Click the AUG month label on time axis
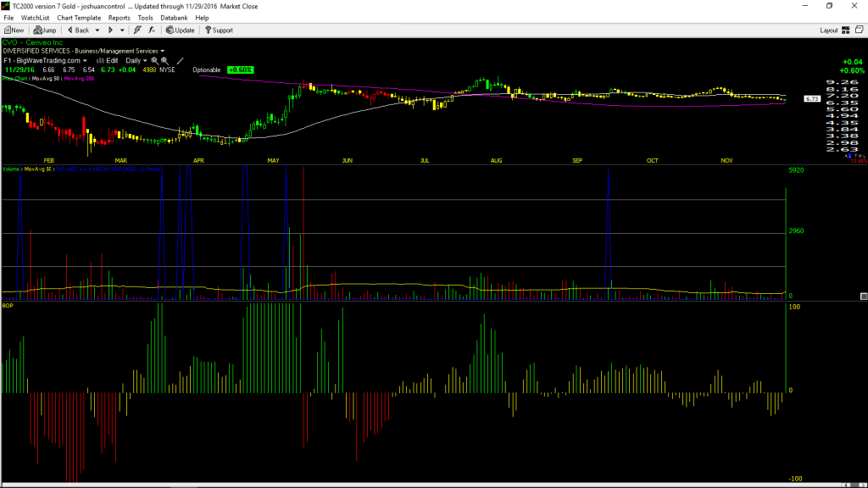868x488 pixels. 496,160
